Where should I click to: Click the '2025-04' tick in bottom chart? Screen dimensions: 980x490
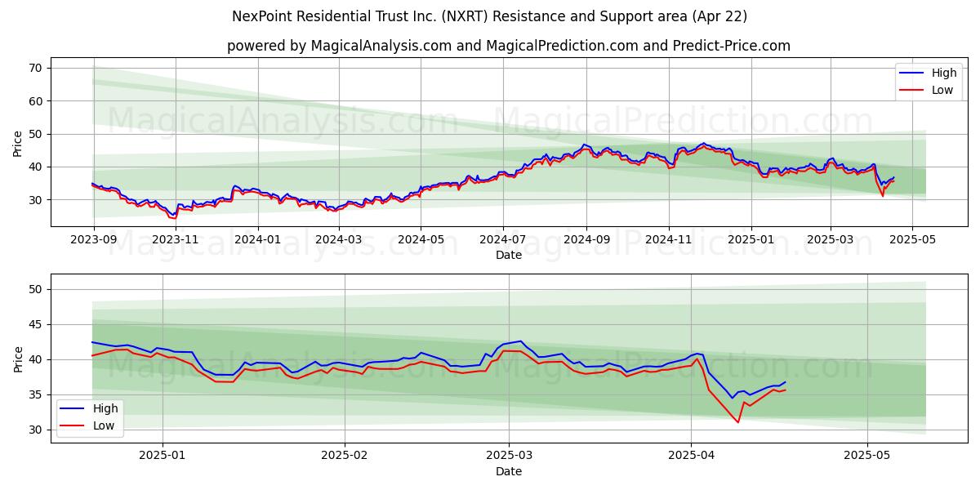pos(691,457)
